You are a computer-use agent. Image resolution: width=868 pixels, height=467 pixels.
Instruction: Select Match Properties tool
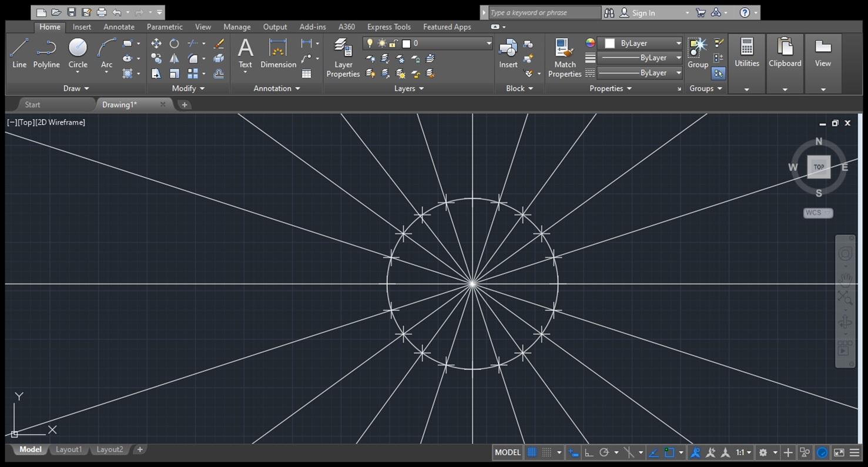pyautogui.click(x=565, y=57)
